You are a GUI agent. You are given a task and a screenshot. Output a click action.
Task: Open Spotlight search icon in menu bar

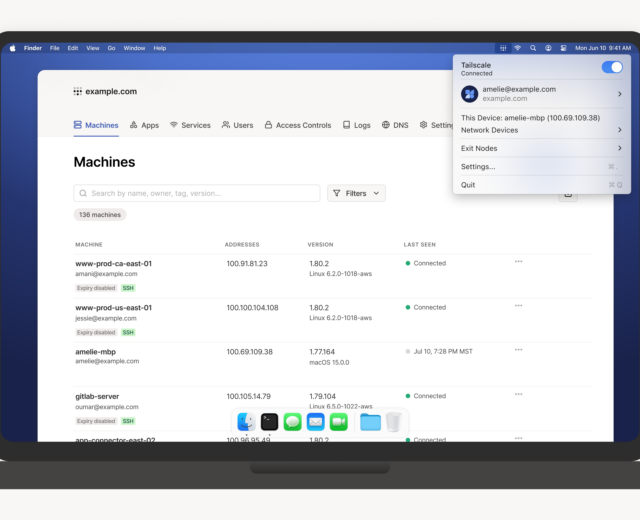coord(533,48)
